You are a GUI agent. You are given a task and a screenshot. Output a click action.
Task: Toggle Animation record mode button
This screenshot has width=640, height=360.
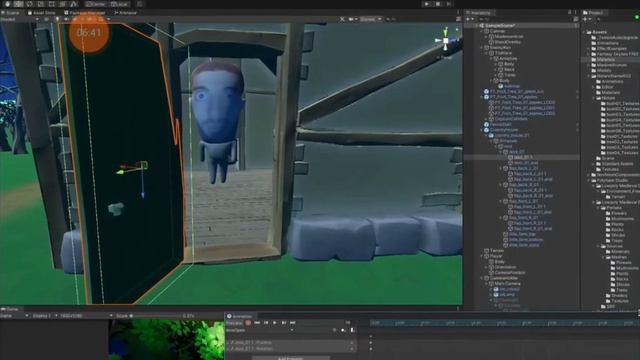pyautogui.click(x=248, y=323)
